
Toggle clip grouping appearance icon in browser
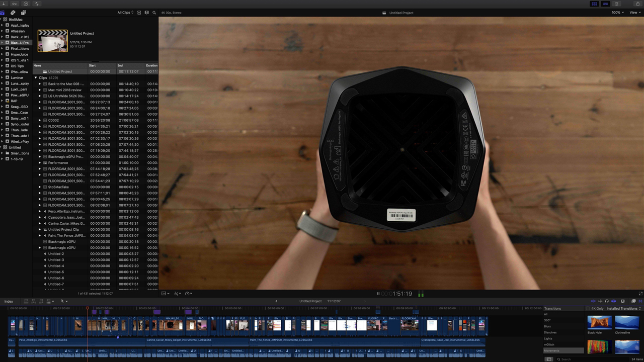(x=139, y=13)
